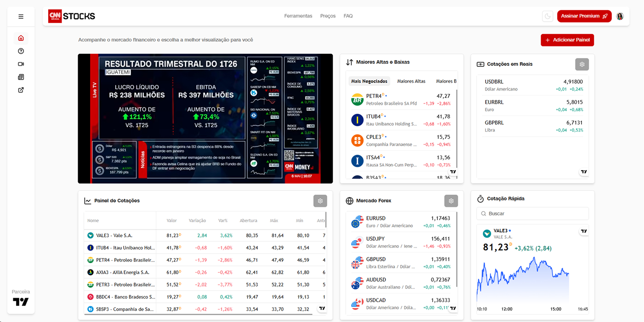Click TradingView logo in Cotação Rápida chart

point(583,231)
